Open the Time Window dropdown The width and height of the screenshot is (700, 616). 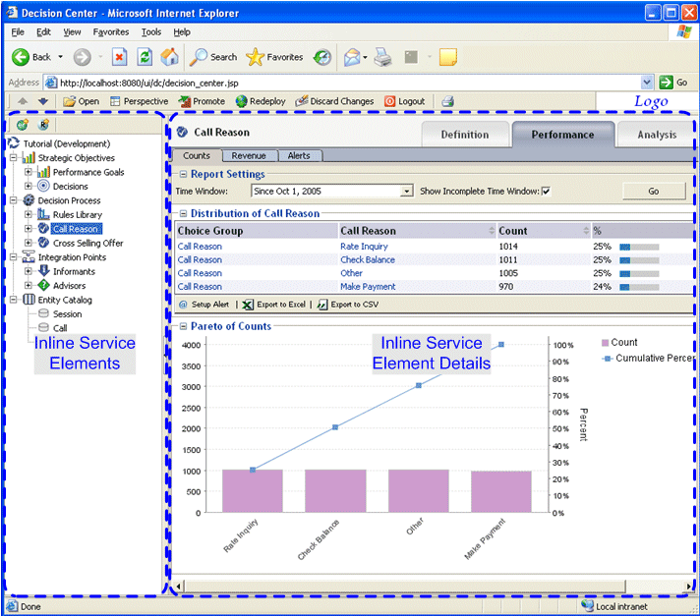(406, 192)
